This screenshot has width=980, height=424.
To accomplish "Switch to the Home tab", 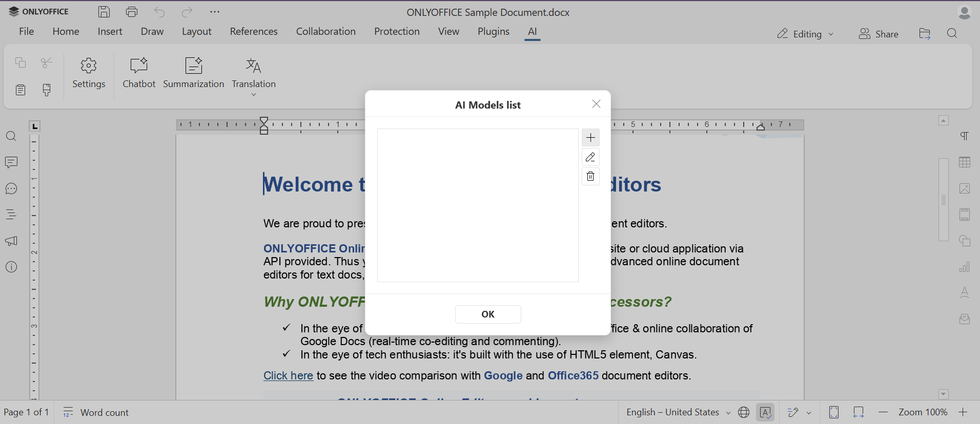I will pos(66,32).
